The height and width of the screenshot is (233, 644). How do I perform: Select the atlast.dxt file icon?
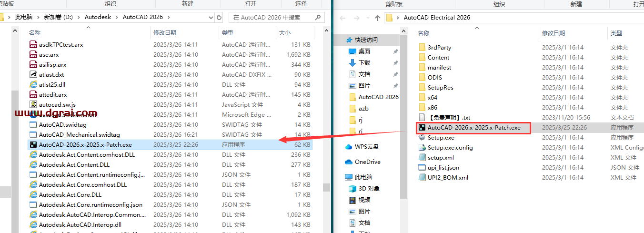coord(33,74)
